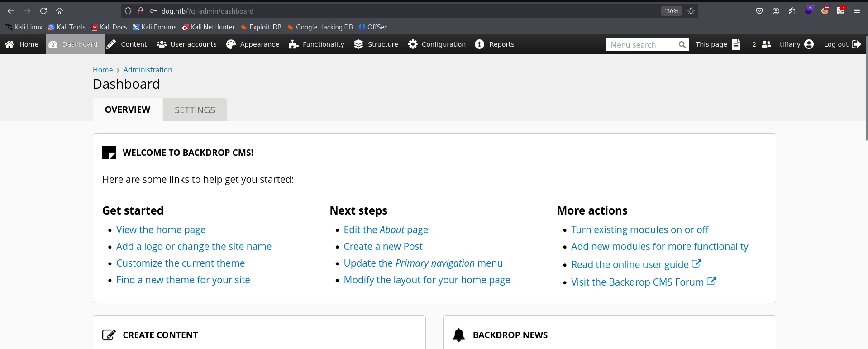Open the Content admin menu
This screenshot has height=349, width=868.
point(127,44)
